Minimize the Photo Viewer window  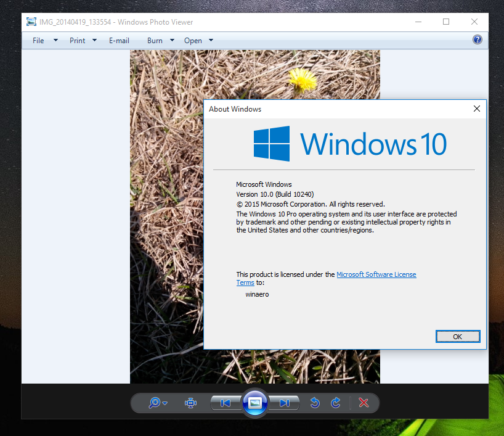click(x=418, y=22)
